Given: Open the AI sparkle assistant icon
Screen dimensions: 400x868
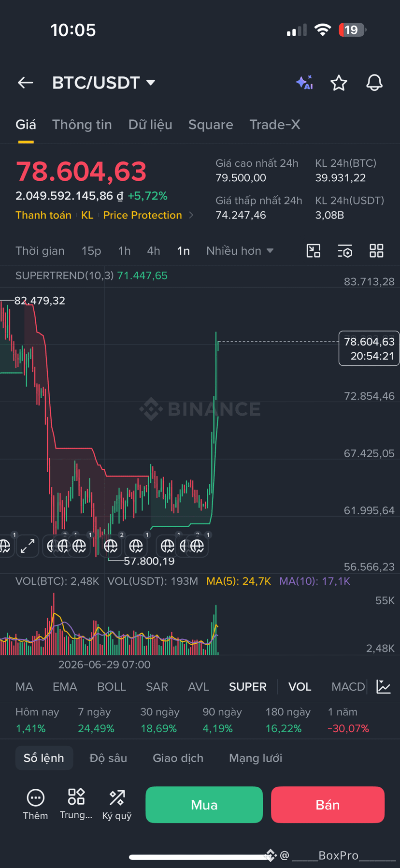Looking at the screenshot, I should [304, 83].
